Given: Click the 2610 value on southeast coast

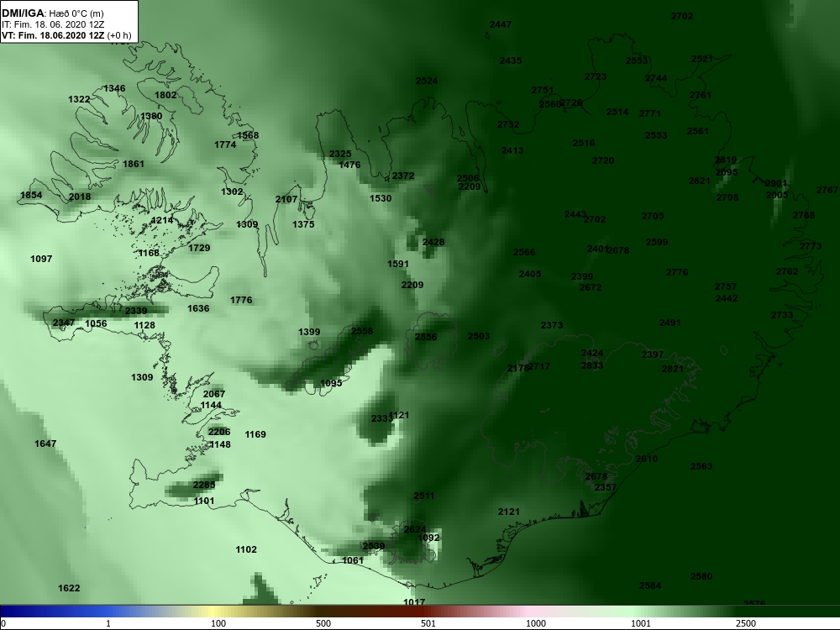Looking at the screenshot, I should coord(647,459).
